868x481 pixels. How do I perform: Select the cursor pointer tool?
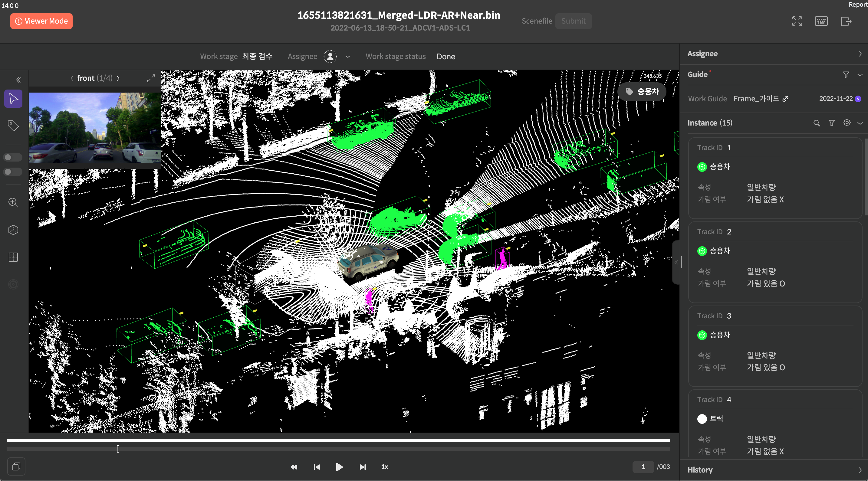pyautogui.click(x=13, y=99)
